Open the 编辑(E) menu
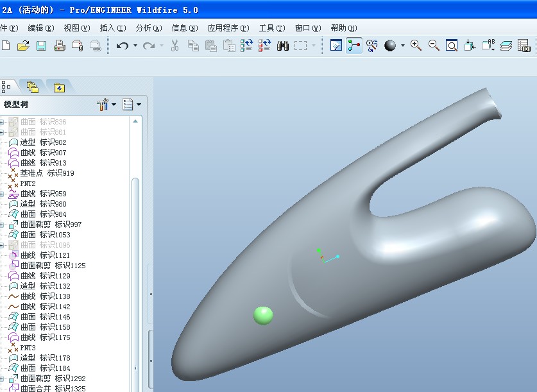The height and width of the screenshot is (392, 537). 41,28
